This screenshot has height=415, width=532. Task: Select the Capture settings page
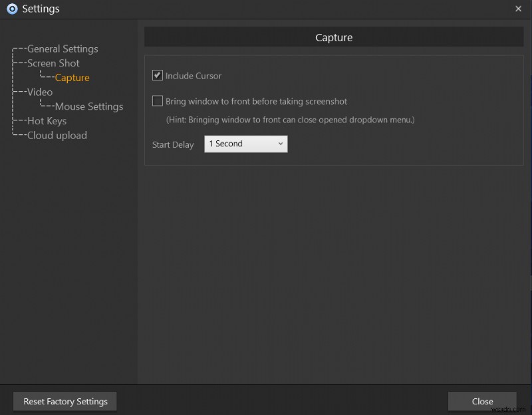[x=72, y=77]
